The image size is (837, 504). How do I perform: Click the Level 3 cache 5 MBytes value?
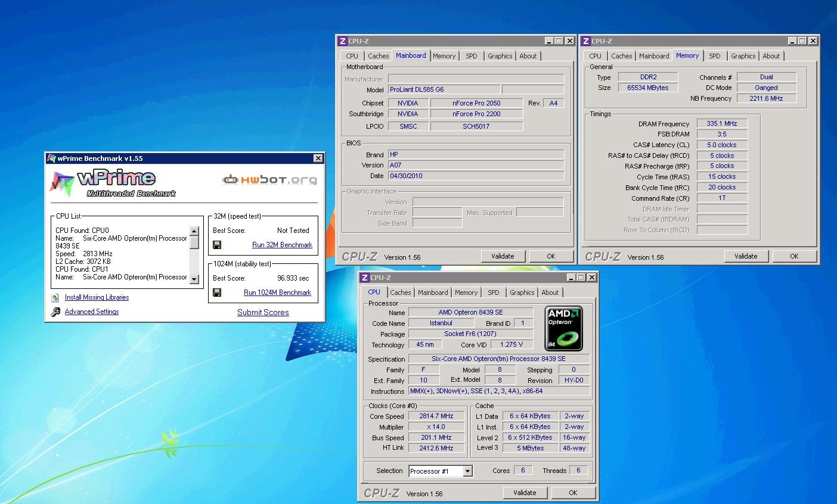pyautogui.click(x=530, y=448)
